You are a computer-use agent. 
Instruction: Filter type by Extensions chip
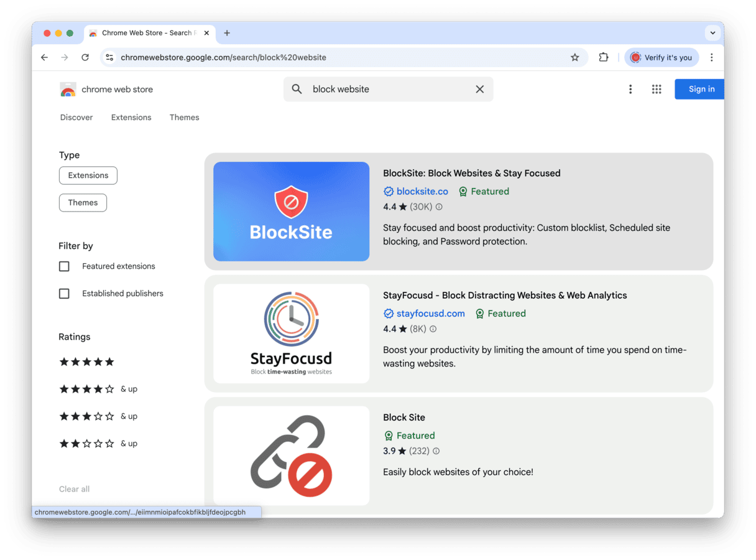(x=88, y=175)
